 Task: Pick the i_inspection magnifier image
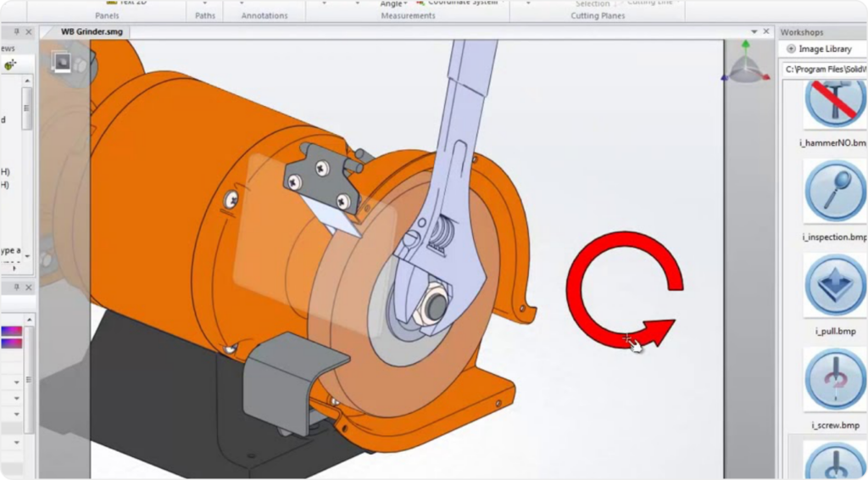pyautogui.click(x=835, y=191)
